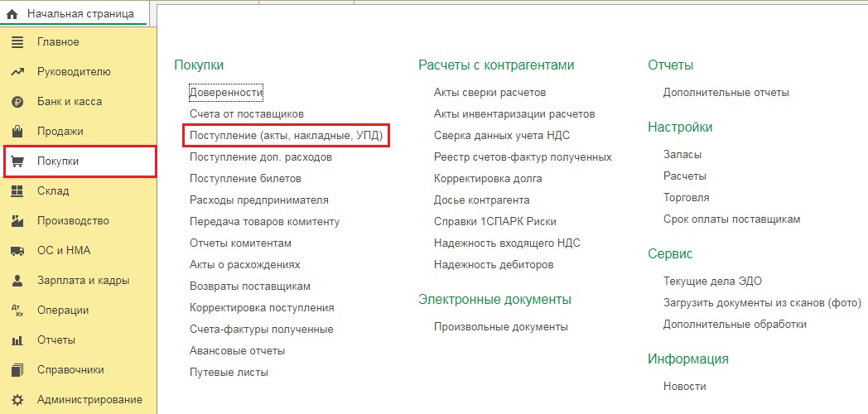
Task: Open Акты сверки расчетов
Action: point(490,93)
